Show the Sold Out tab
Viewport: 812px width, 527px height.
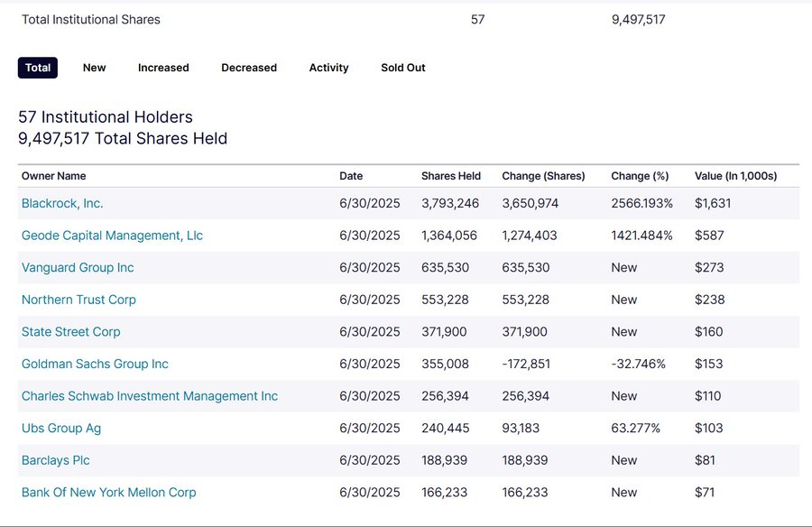click(x=403, y=68)
